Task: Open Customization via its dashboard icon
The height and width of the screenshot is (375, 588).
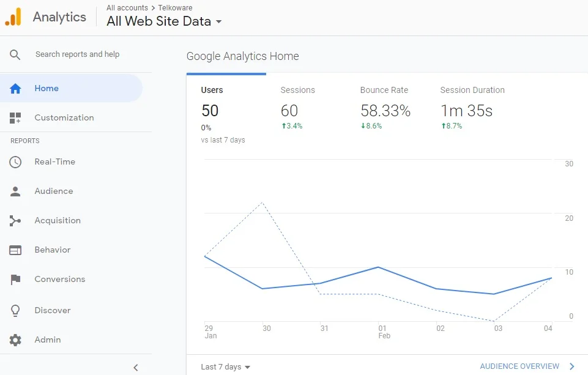Action: (x=15, y=118)
